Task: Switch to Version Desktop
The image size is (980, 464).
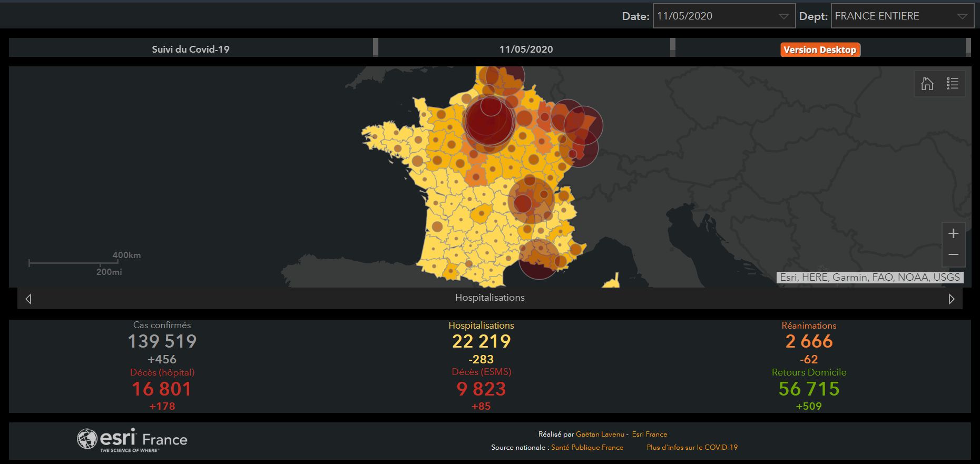Action: tap(819, 50)
